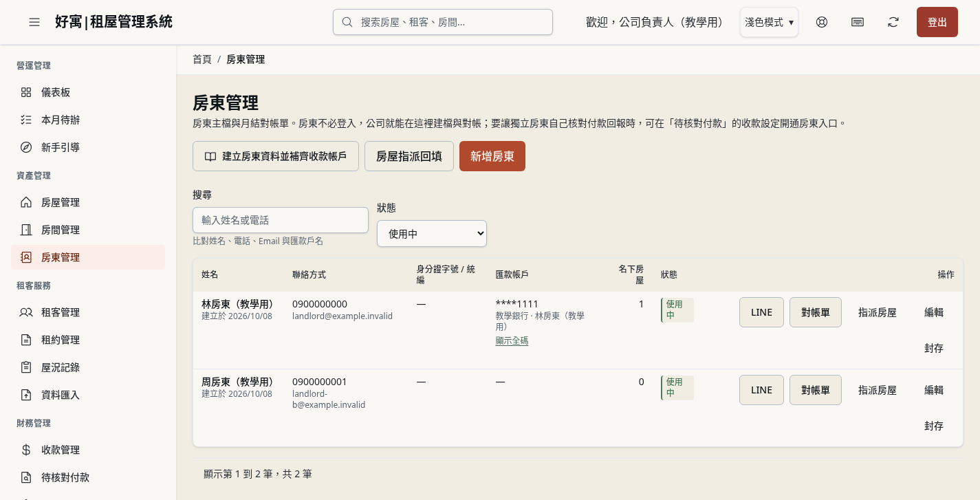Image resolution: width=980 pixels, height=500 pixels.
Task: Select 房東管理 in the sidebar
Action: (88, 257)
